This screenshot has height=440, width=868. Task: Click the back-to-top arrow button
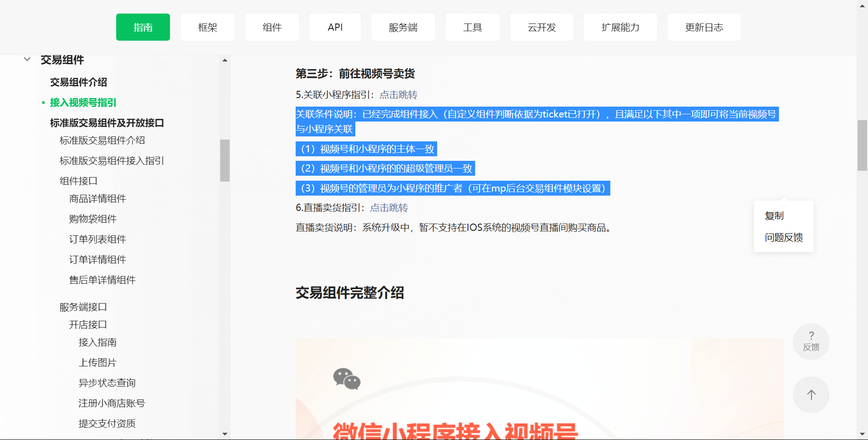(811, 394)
